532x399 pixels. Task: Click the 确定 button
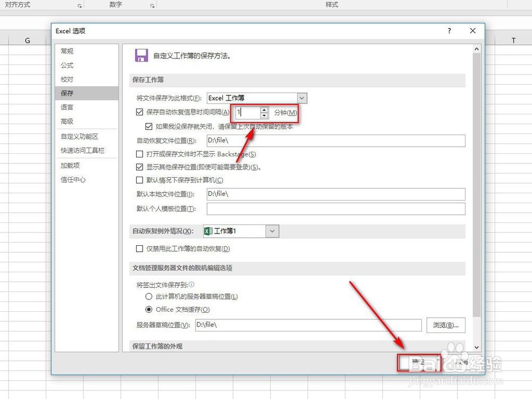pyautogui.click(x=419, y=362)
